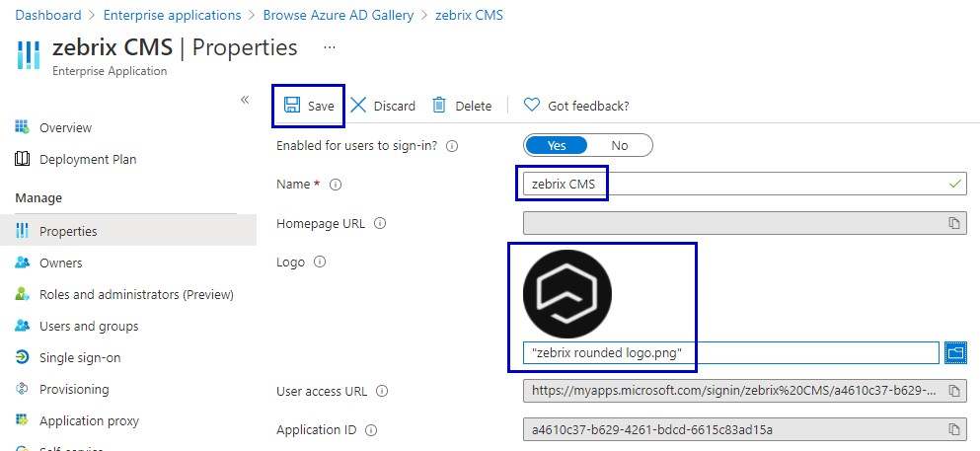Viewport: 980px width, 451px height.
Task: Click the green checkmark in Name field
Action: coord(955,185)
